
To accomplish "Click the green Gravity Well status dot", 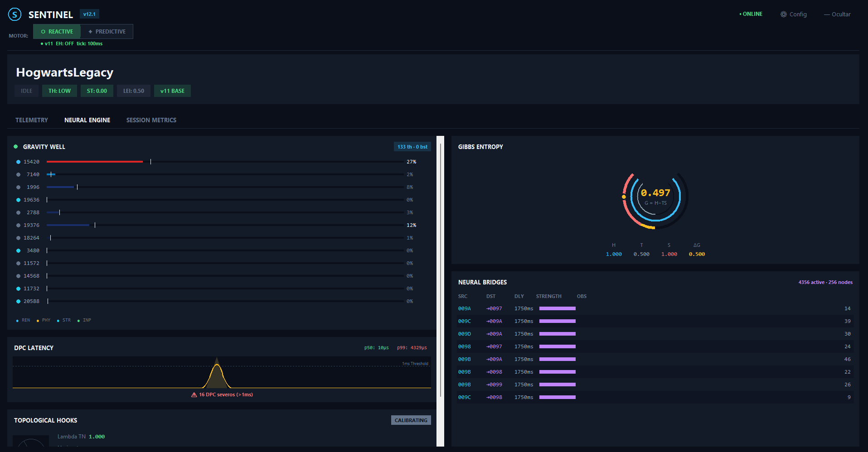I will pos(16,147).
